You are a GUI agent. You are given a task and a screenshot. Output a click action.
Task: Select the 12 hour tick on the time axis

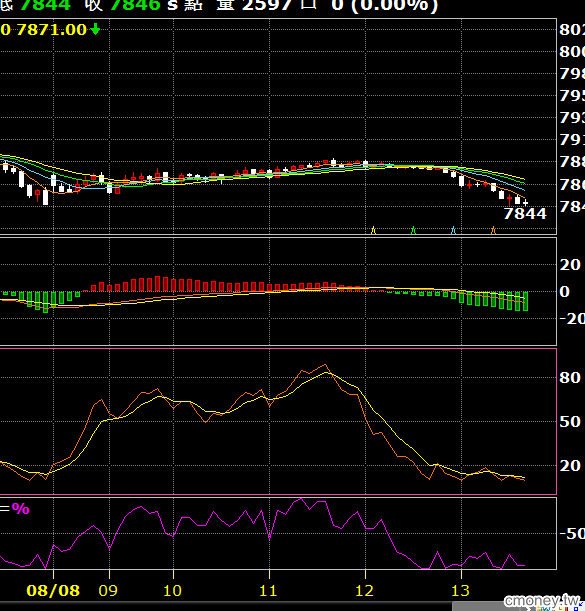tap(364, 591)
